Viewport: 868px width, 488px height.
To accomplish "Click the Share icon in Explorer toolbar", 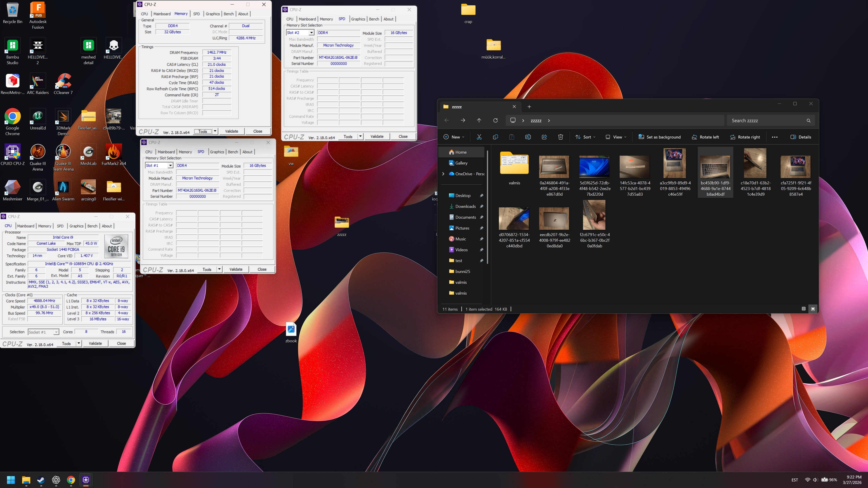I will point(544,137).
